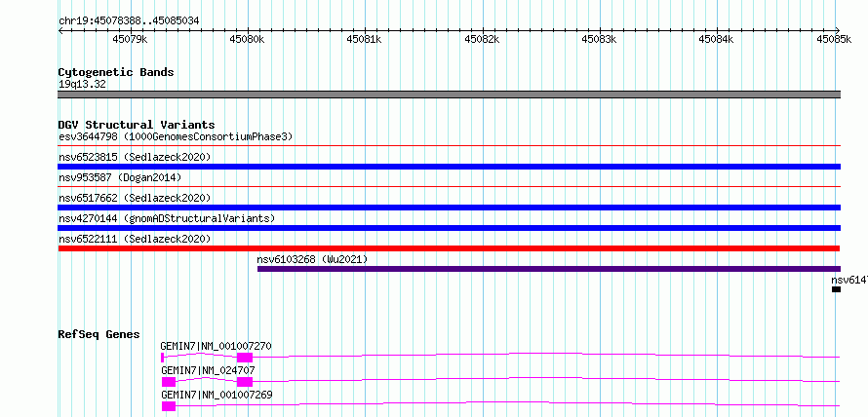Open variant esv3644798 (1000GenomesConsortiumPhase3) label

176,136
